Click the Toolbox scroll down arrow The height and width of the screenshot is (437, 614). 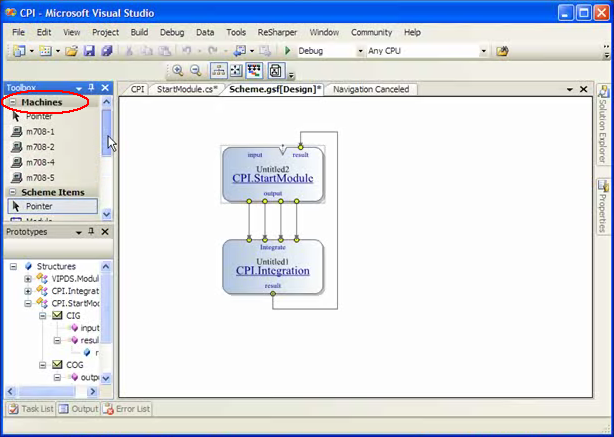(x=106, y=214)
